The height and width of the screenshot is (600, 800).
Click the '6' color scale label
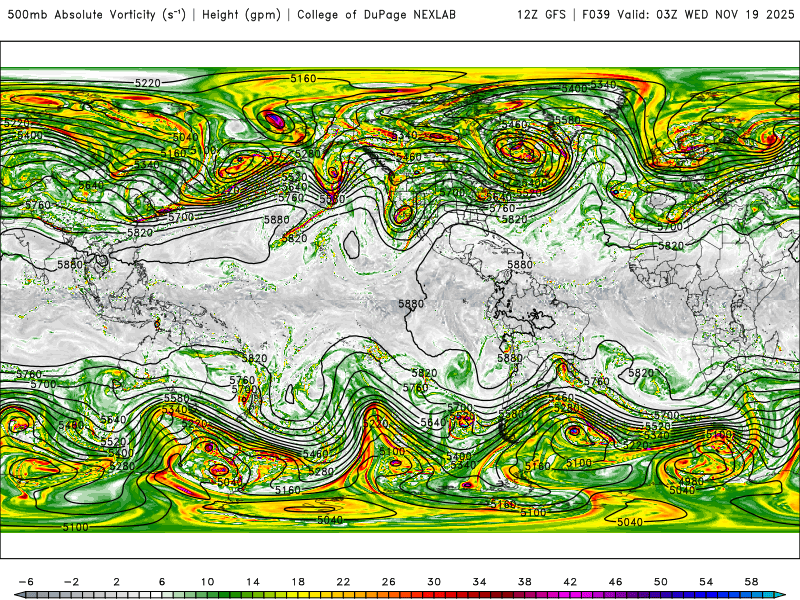(x=162, y=582)
